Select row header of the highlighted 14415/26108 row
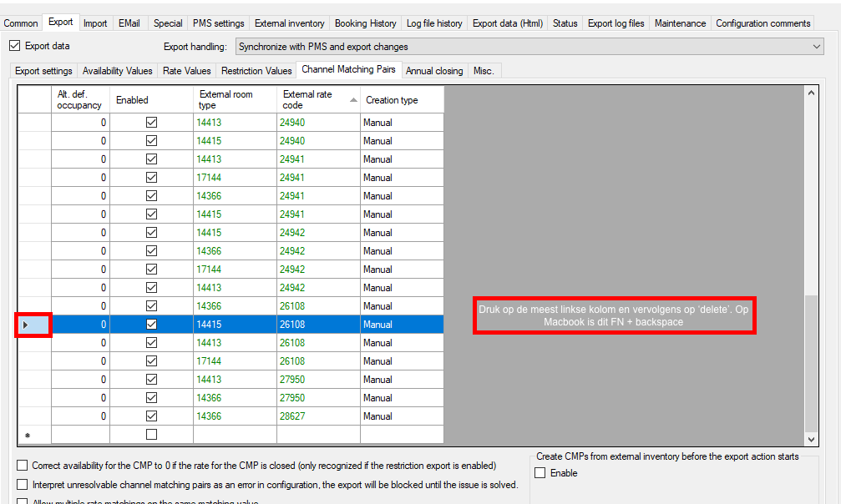 click(x=33, y=325)
